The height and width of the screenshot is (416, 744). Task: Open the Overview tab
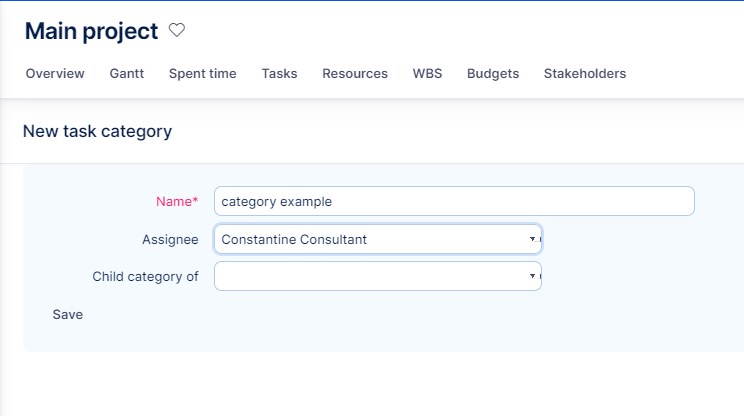pos(55,74)
